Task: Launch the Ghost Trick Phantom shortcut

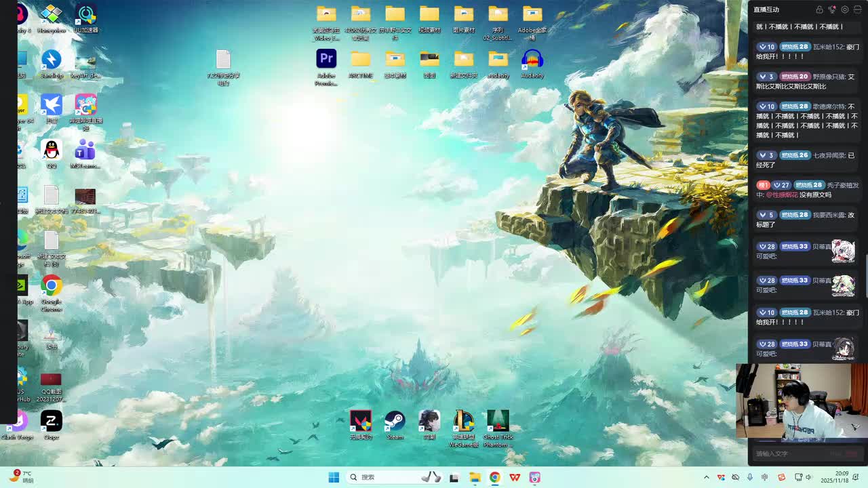Action: pos(498,428)
